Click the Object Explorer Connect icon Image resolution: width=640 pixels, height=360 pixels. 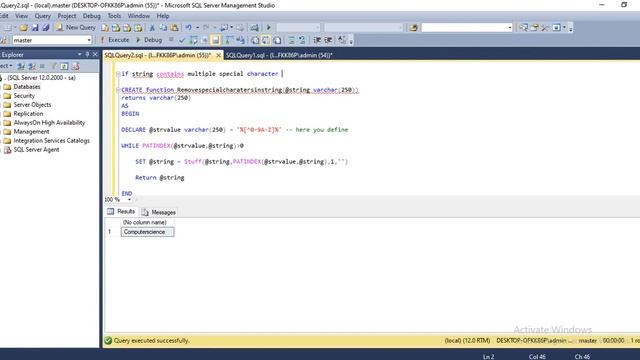coord(21,66)
